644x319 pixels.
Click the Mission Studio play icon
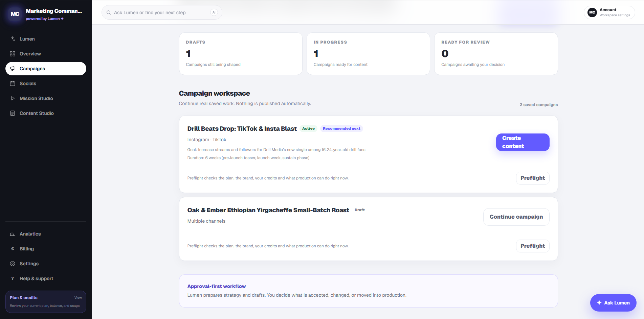[13, 98]
